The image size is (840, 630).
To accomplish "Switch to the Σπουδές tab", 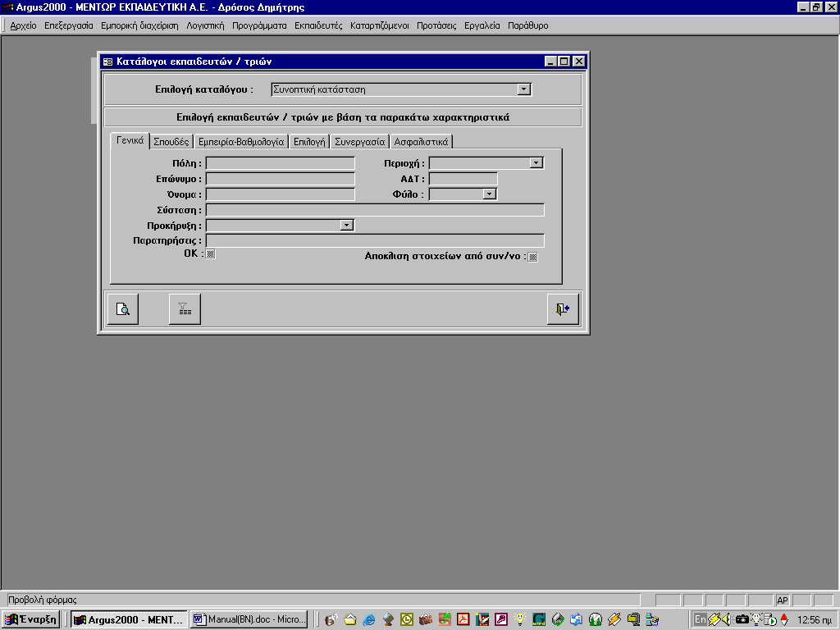I will click(x=171, y=141).
